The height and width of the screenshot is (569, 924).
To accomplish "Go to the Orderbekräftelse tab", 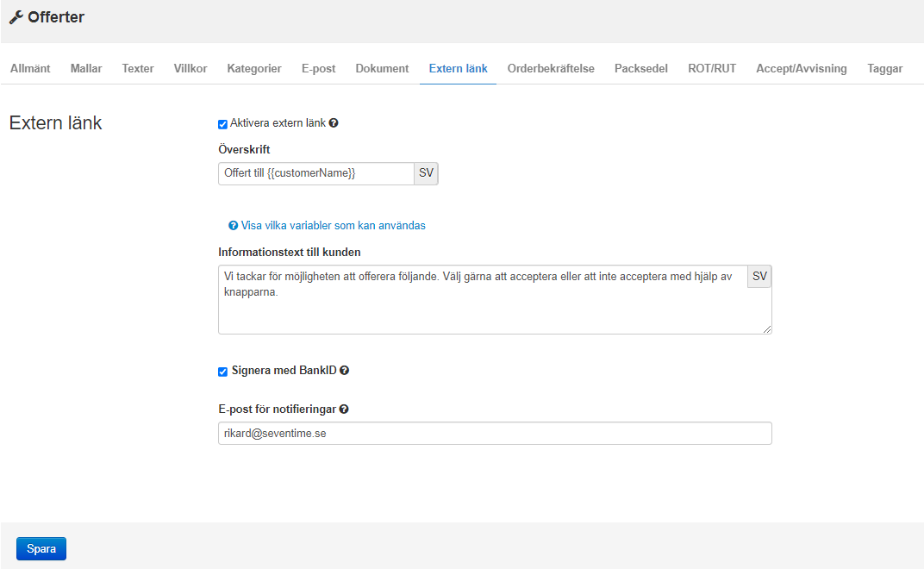I will click(x=551, y=68).
